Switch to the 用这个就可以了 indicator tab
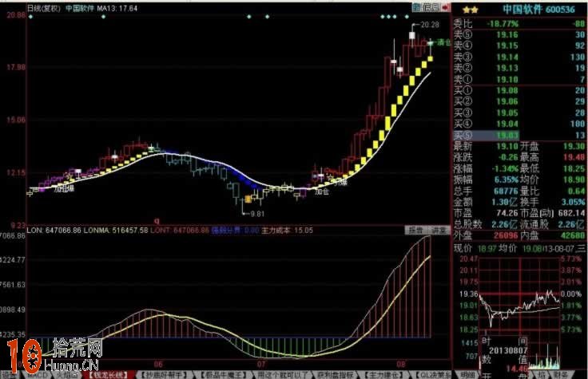This screenshot has width=588, height=379. tap(282, 375)
